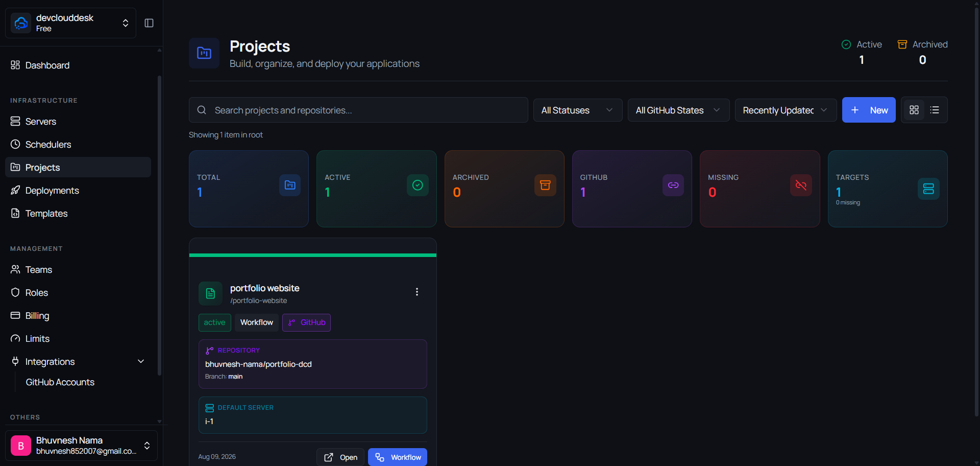Click the Schedulers clock icon
Image resolution: width=980 pixels, height=466 pixels.
pos(15,144)
